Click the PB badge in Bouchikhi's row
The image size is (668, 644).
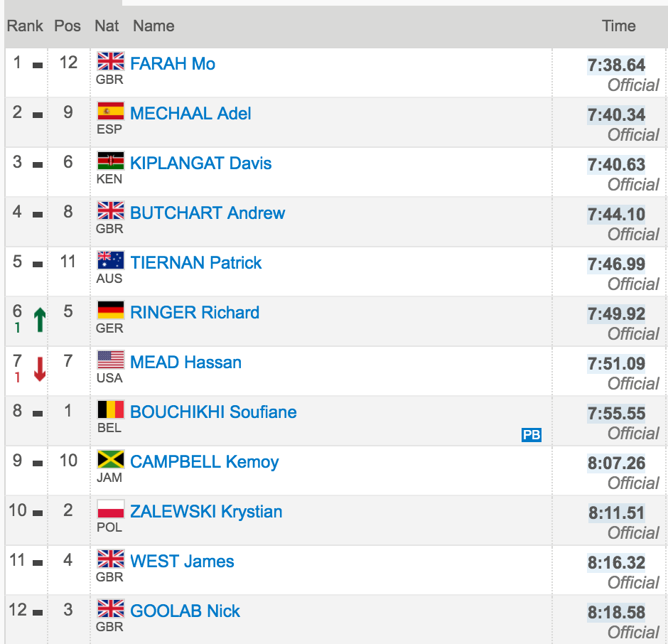coord(532,435)
